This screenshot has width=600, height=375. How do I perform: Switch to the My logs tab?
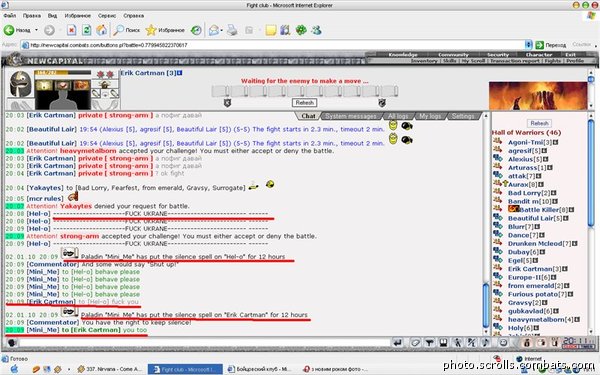pyautogui.click(x=430, y=116)
